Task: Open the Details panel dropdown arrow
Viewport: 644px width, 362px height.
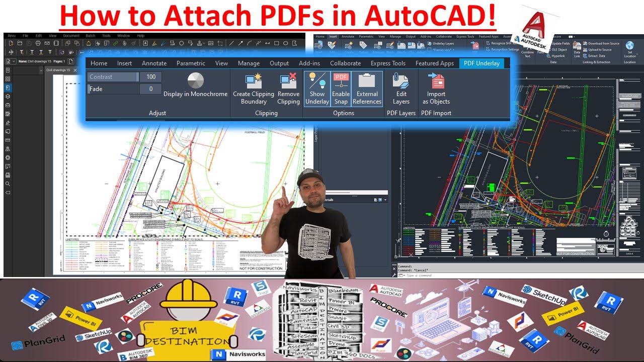Action: pyautogui.click(x=385, y=200)
